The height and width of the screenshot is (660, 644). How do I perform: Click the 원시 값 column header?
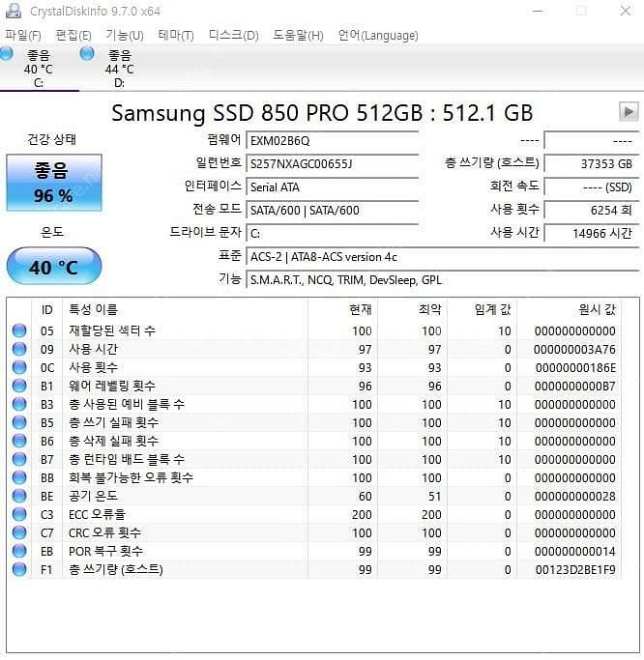click(569, 310)
